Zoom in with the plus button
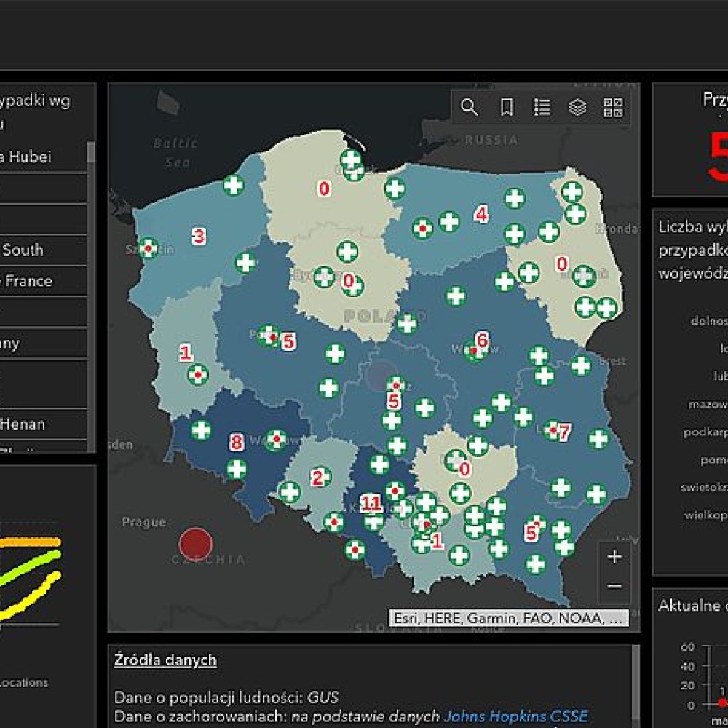 [614, 557]
